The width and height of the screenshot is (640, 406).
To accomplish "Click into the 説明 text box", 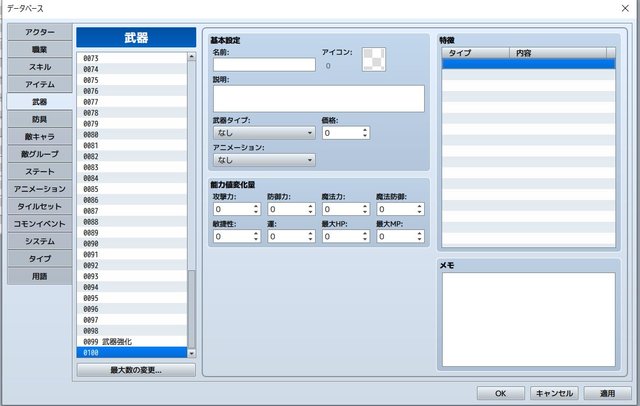I will point(319,99).
